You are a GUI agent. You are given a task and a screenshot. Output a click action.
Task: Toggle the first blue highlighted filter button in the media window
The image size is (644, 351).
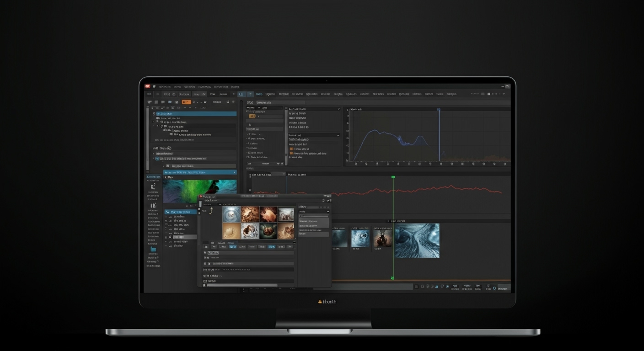[233, 247]
